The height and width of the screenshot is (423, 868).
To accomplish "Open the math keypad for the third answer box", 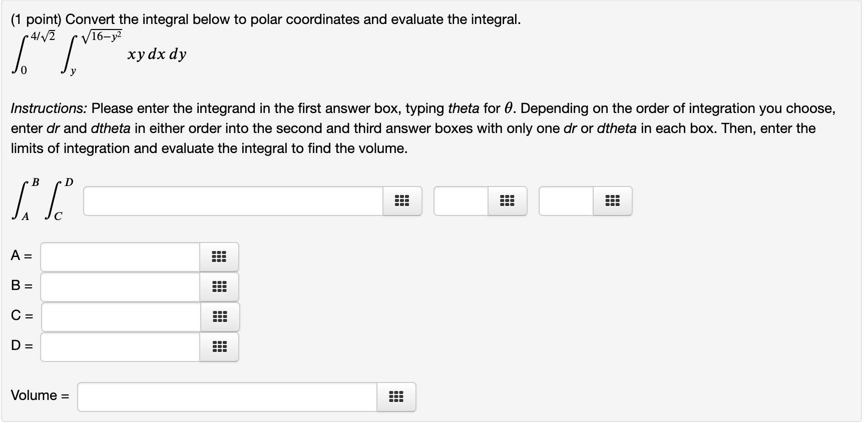I will 613,201.
